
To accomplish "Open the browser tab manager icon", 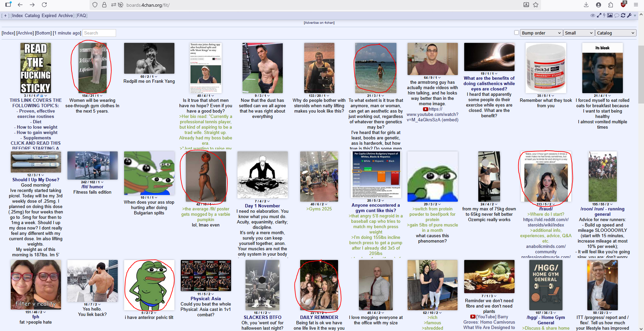I will click(8, 5).
